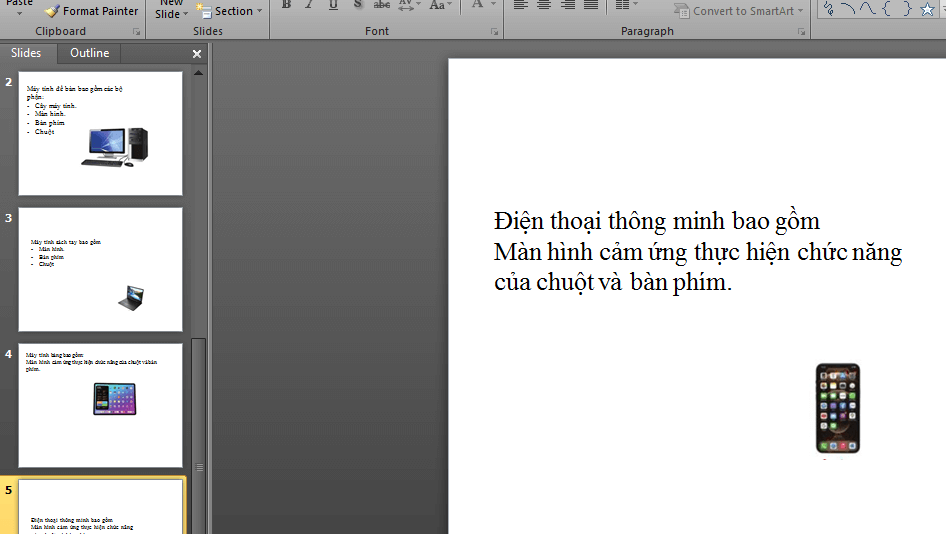Choose the curve shape in the shapes gallery

(x=866, y=9)
